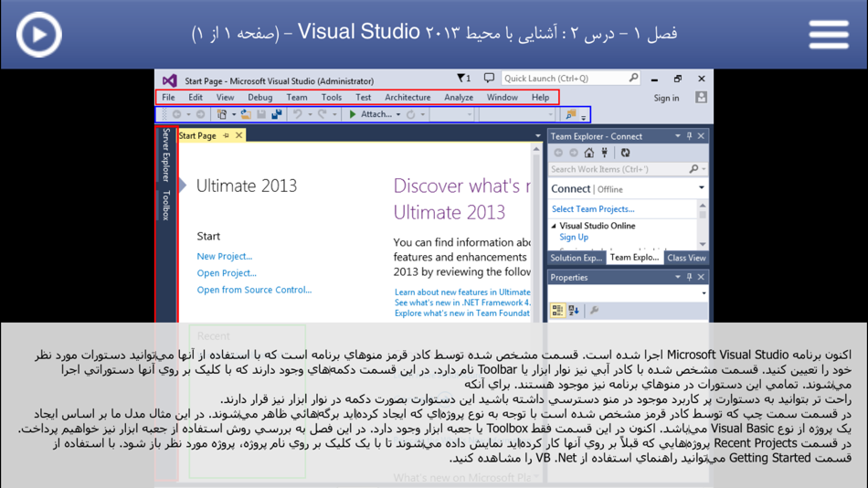Click the account avatar icon beside Sign in
This screenshot has width=868, height=488.
click(701, 98)
